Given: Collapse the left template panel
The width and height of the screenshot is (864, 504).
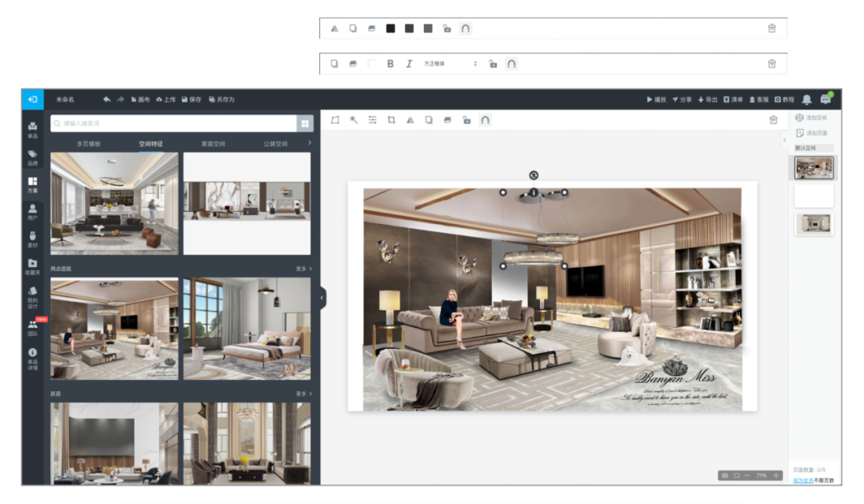Looking at the screenshot, I should tap(322, 298).
